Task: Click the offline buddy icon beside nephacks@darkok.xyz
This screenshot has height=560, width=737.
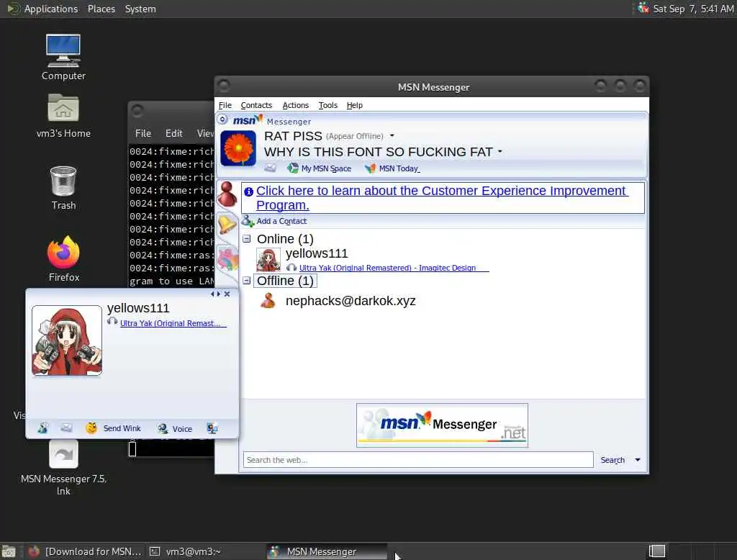Action: 268,300
